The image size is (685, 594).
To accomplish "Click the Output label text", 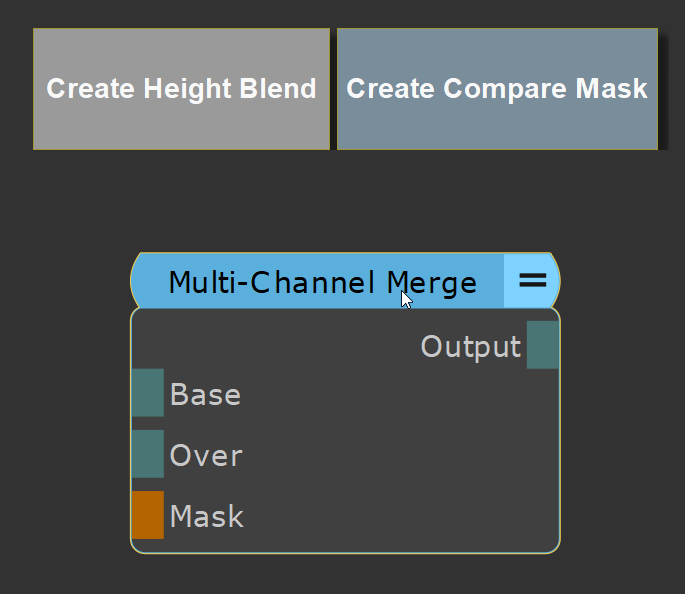I will click(x=470, y=347).
